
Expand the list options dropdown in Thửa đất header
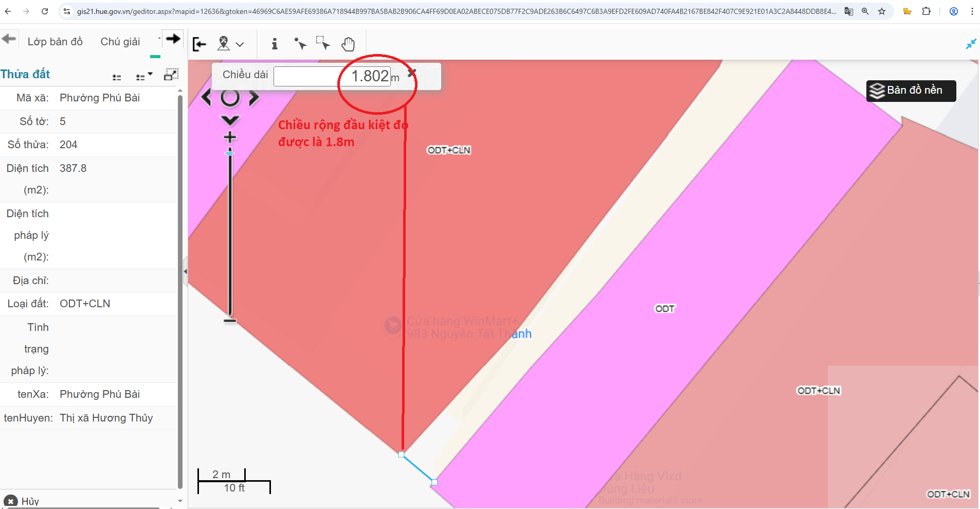pyautogui.click(x=144, y=77)
